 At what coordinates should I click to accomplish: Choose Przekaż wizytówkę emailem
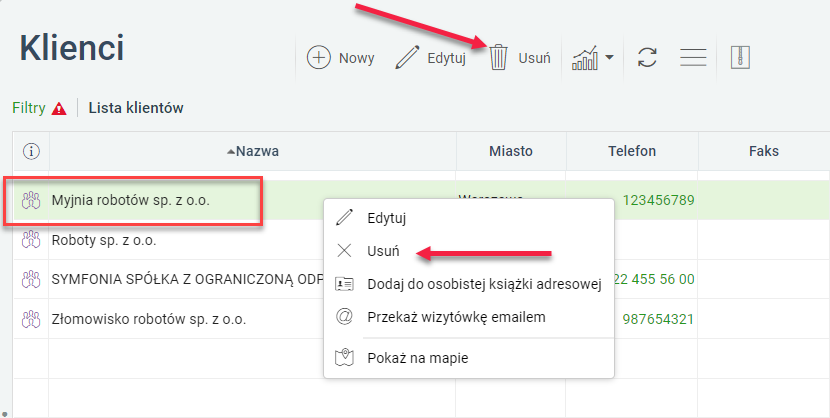tap(468, 317)
